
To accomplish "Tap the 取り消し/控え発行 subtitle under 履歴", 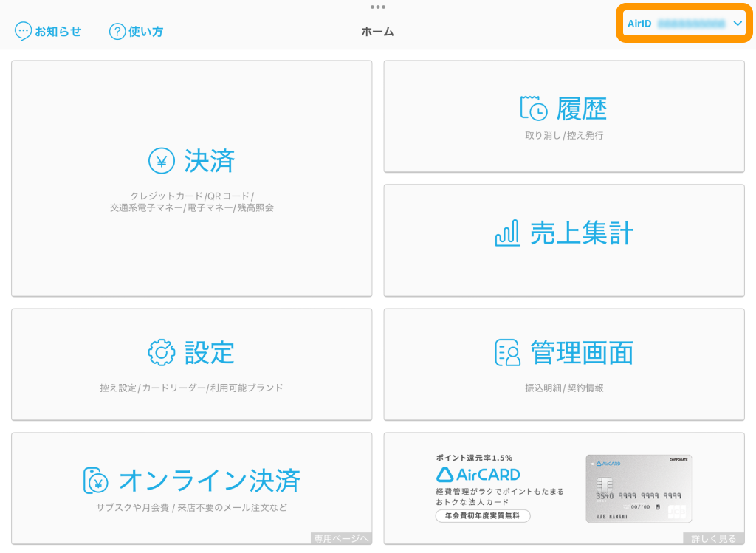I will [564, 136].
